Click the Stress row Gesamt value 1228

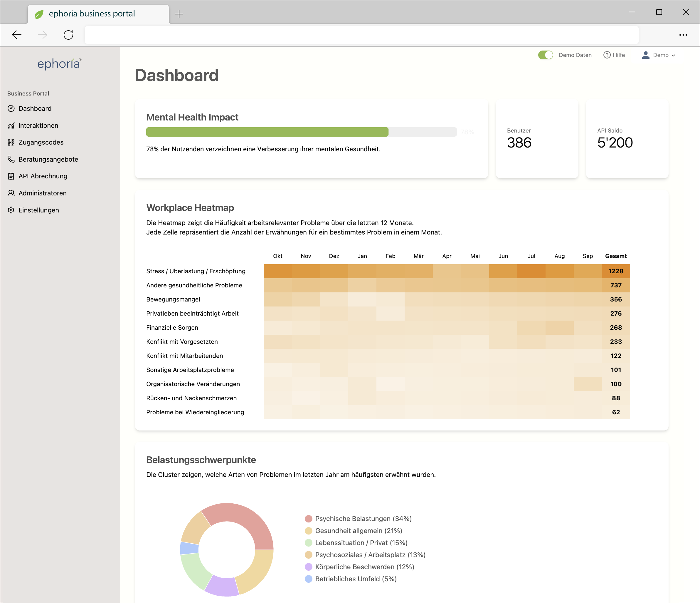point(615,271)
